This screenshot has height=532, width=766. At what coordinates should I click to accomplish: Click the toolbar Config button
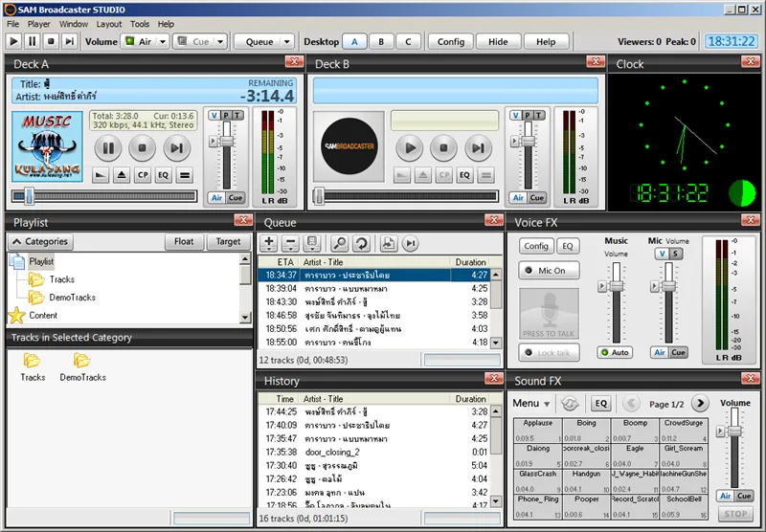coord(451,42)
